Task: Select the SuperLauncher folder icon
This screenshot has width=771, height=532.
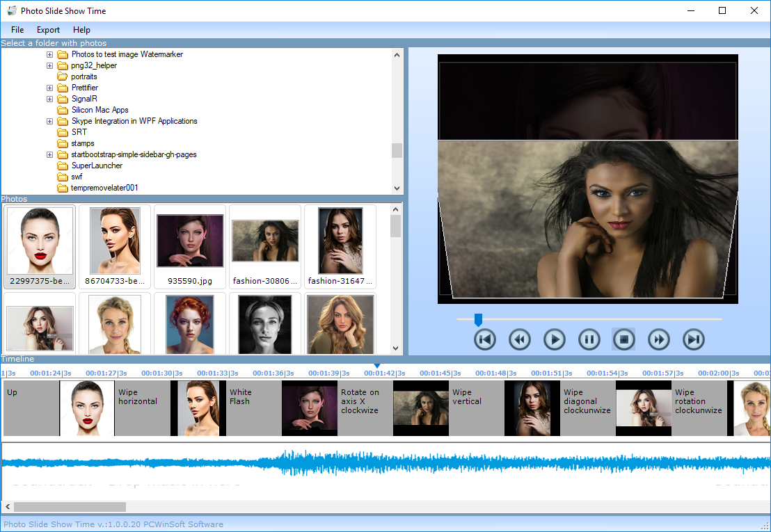Action: click(63, 166)
